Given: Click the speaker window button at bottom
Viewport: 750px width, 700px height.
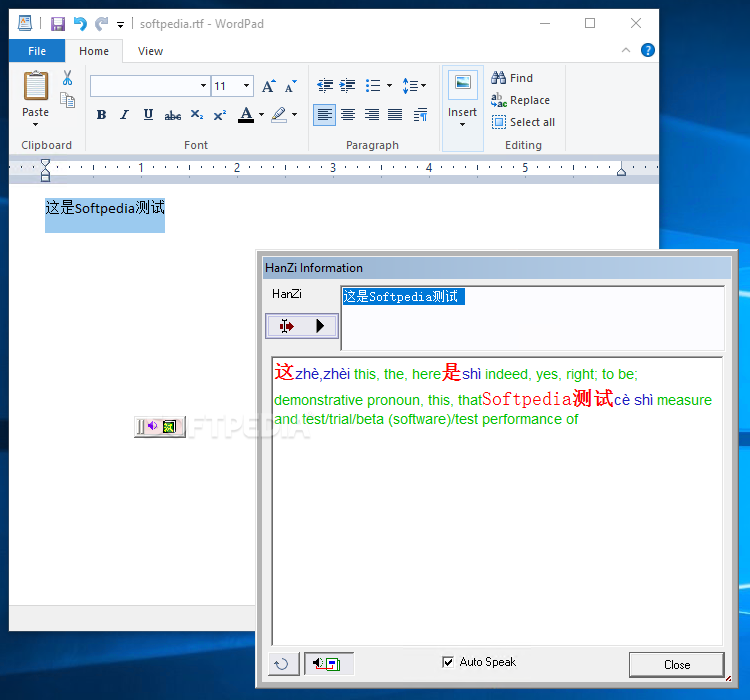Looking at the screenshot, I should coord(329,664).
